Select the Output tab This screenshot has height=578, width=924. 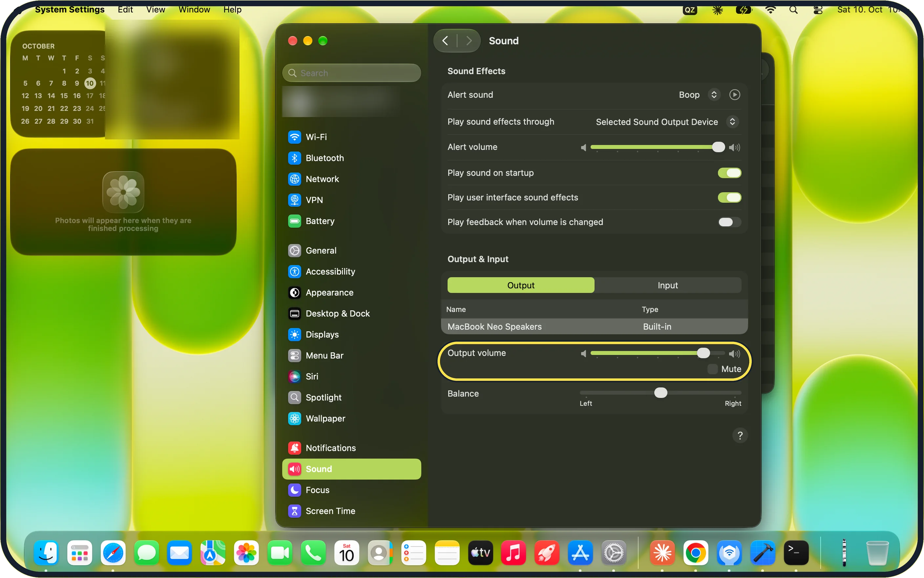(521, 285)
